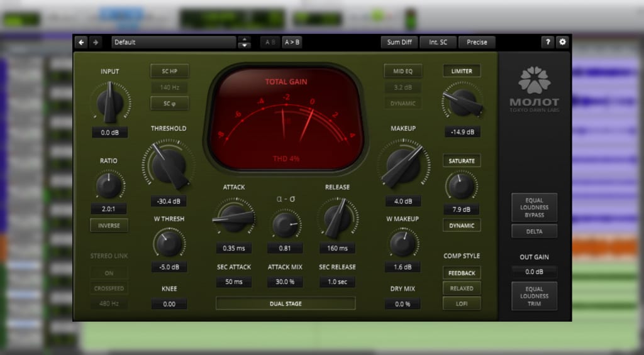Step to next preset with arrows
The image size is (644, 355).
tap(245, 42)
